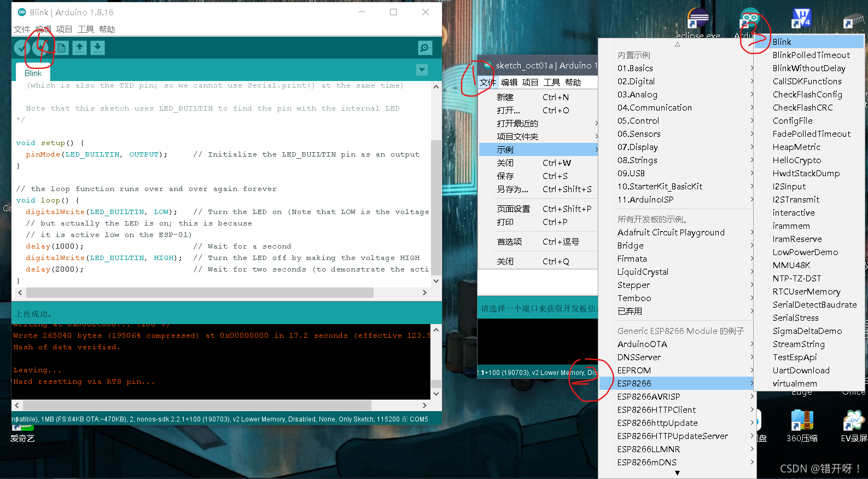Select the highlighted 示例 menu entry

(538, 149)
